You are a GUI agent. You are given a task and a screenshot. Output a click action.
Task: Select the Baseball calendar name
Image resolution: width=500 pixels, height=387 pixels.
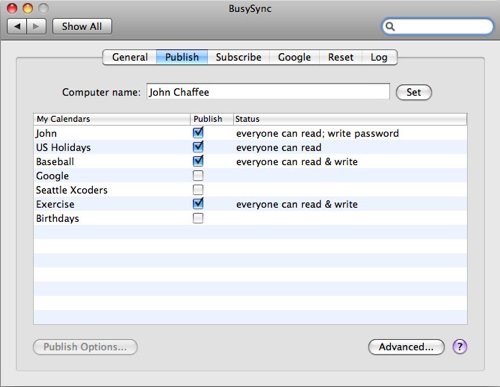(x=55, y=162)
